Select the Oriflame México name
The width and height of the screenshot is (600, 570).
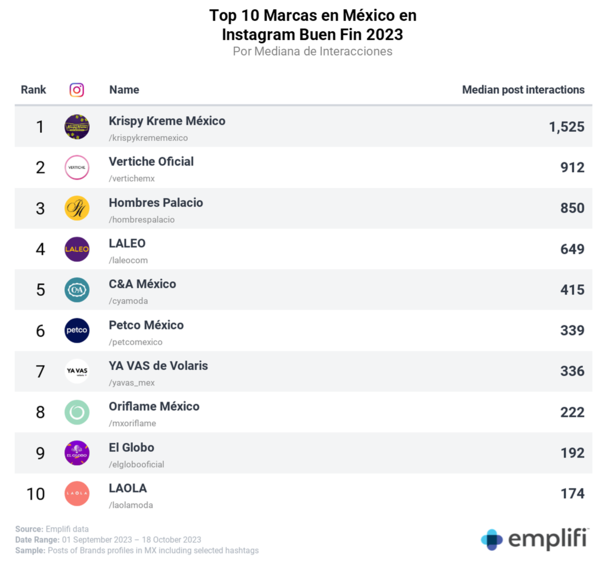click(154, 406)
